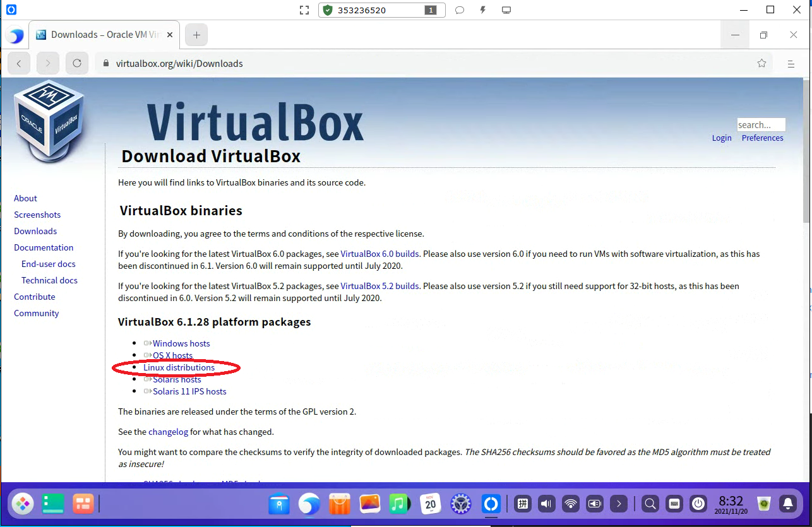Open the Preferences link
The width and height of the screenshot is (812, 527).
(x=762, y=138)
